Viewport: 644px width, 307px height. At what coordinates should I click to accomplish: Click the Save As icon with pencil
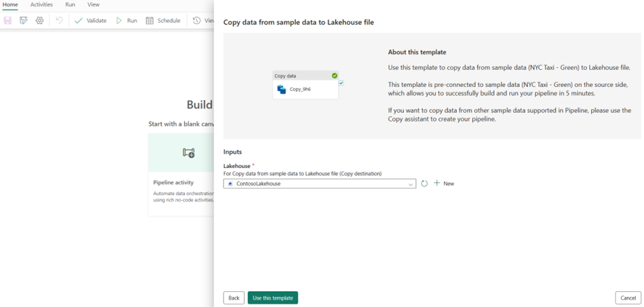click(23, 21)
